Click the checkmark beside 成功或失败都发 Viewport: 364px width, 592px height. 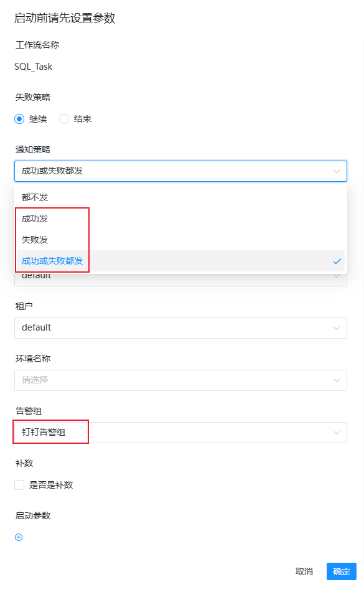[337, 261]
